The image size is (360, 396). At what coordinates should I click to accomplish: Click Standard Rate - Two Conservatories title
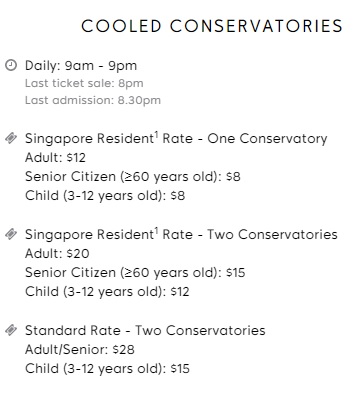pyautogui.click(x=145, y=330)
